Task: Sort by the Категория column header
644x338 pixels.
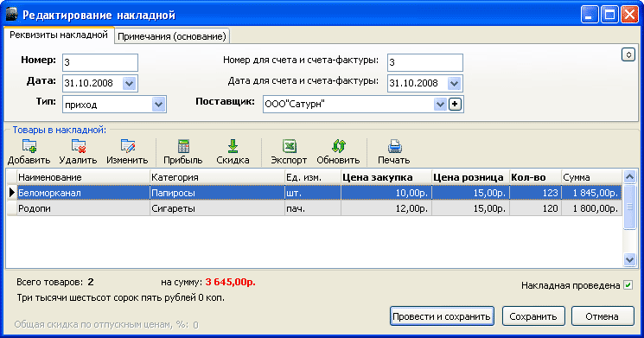Action: [x=217, y=177]
